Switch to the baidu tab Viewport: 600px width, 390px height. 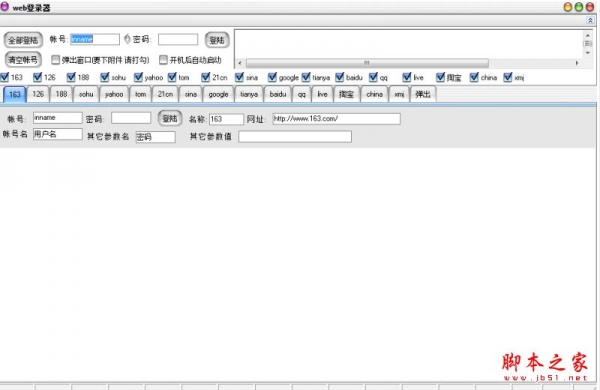(x=278, y=94)
